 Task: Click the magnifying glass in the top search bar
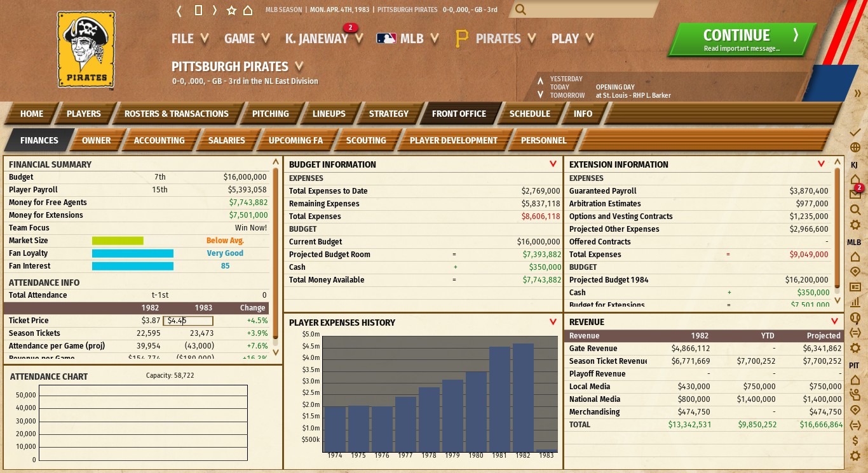click(520, 10)
